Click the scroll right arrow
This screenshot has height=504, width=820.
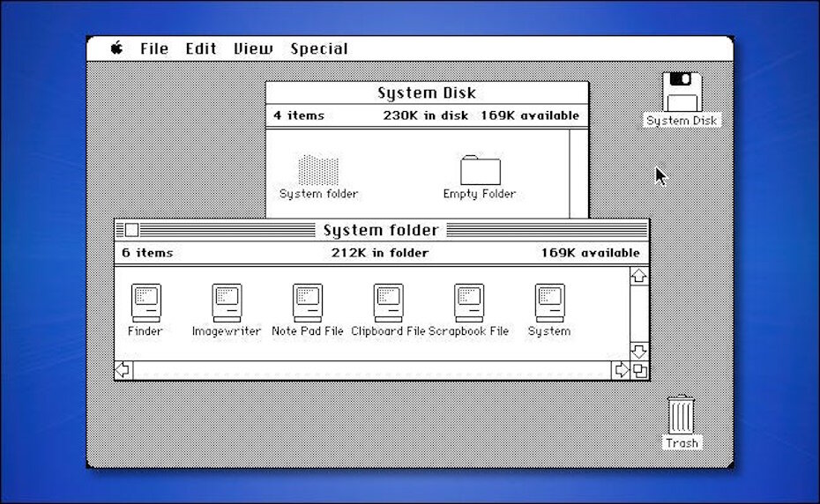(621, 370)
